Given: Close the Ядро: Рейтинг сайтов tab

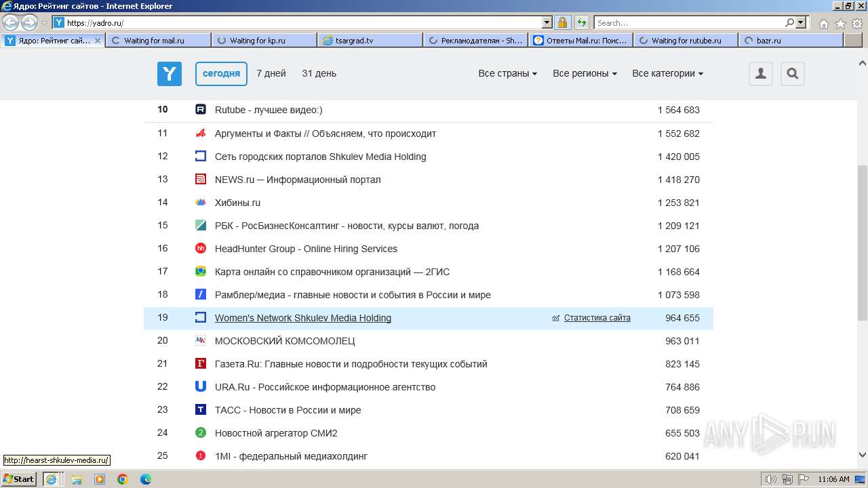Looking at the screenshot, I should [98, 41].
